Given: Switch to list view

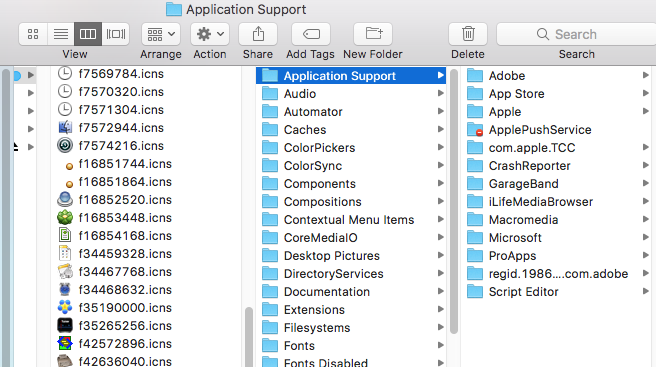Looking at the screenshot, I should tap(61, 34).
